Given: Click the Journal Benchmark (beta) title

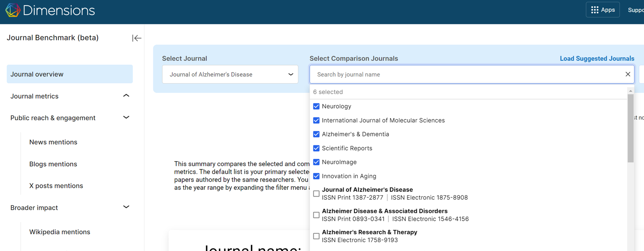Looking at the screenshot, I should [x=53, y=38].
